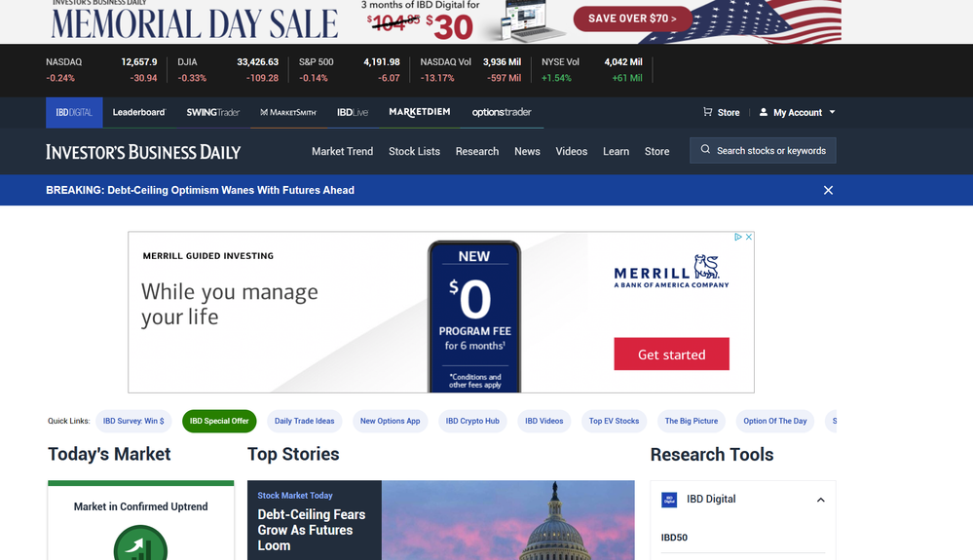Click the New Options App quick link
The width and height of the screenshot is (973, 560).
(x=390, y=421)
